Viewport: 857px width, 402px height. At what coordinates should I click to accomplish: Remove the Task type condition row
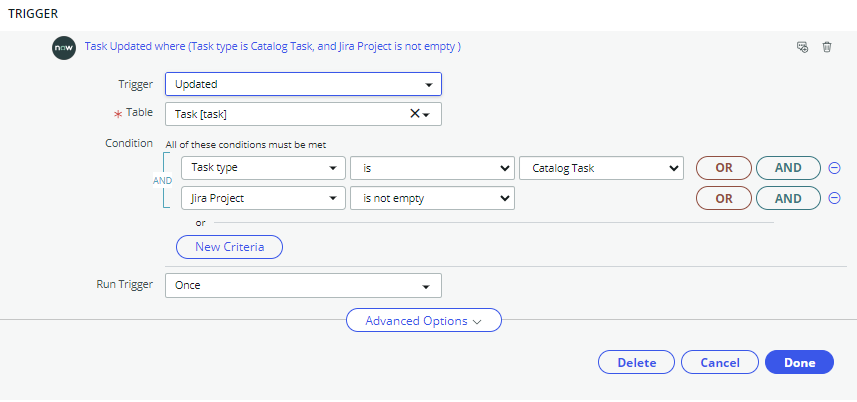click(834, 168)
